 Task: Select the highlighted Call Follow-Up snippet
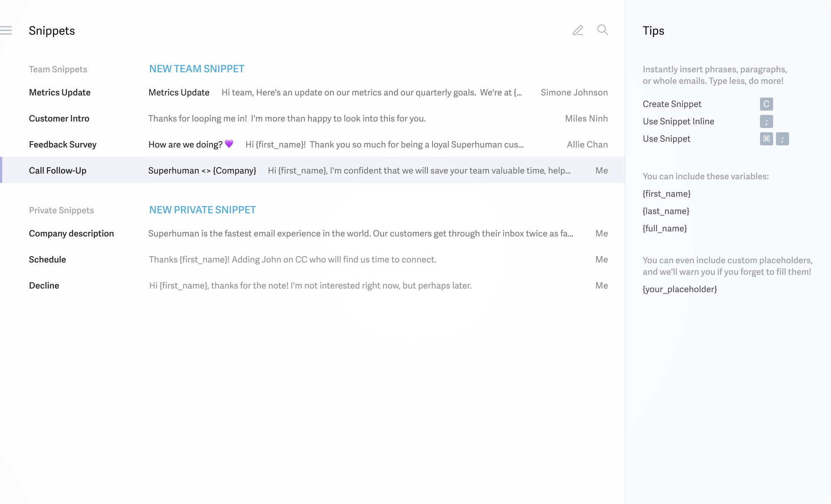pos(58,171)
